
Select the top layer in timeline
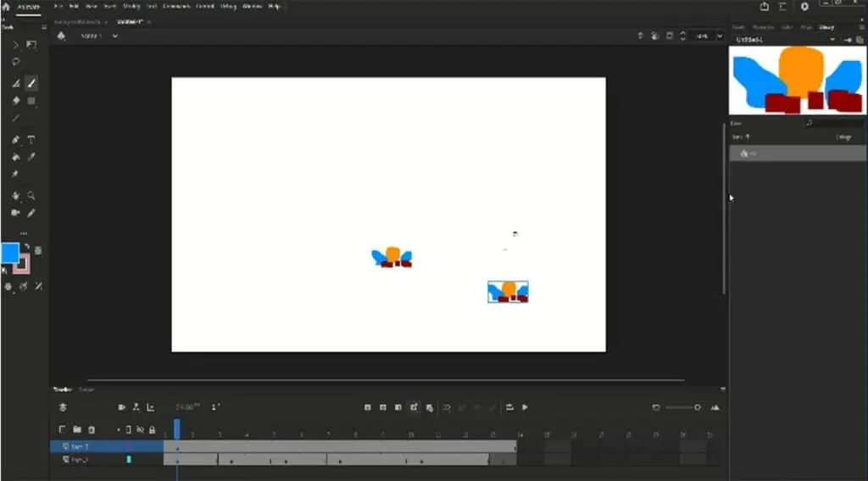(106, 446)
